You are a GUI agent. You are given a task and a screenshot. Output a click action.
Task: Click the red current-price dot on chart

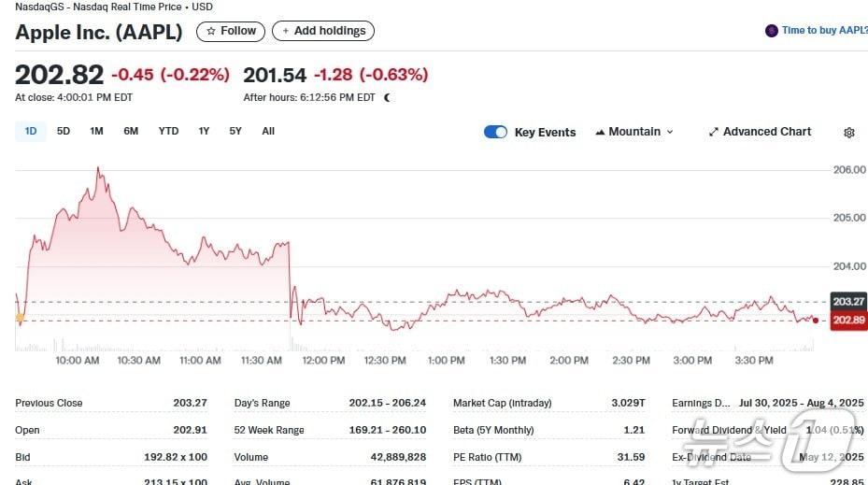(x=816, y=321)
